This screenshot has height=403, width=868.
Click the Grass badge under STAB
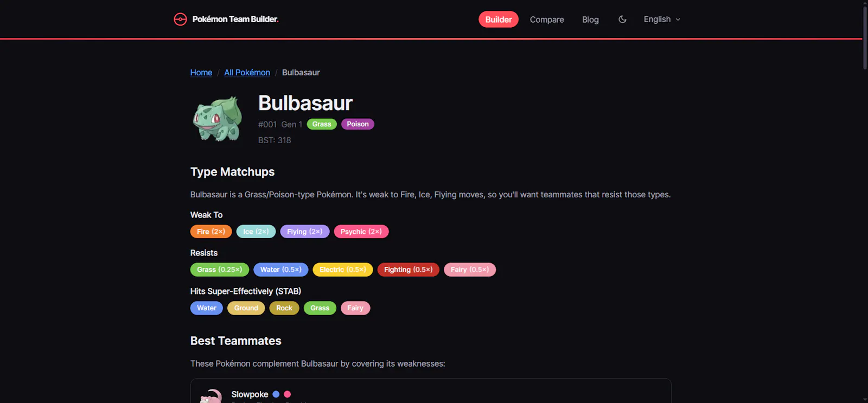[320, 308]
